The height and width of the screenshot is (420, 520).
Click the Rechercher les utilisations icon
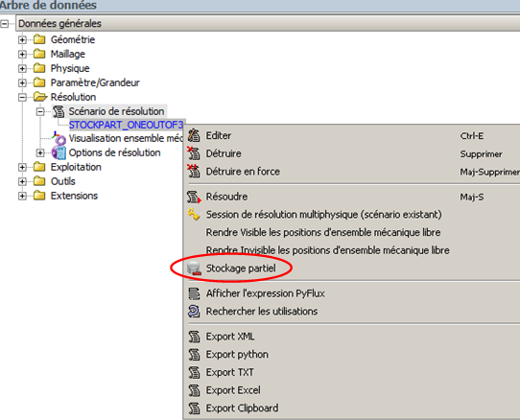194,312
